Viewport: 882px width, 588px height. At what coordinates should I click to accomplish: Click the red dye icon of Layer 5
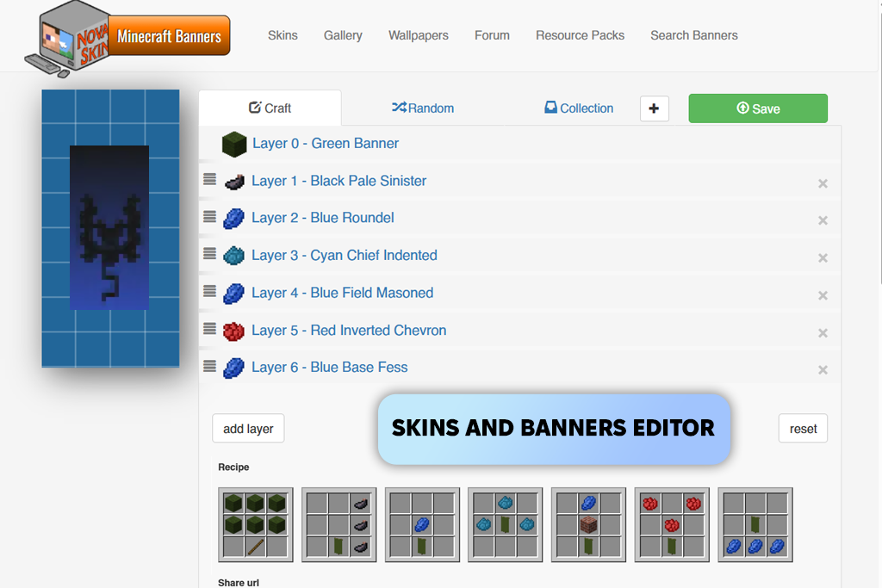[x=234, y=331]
